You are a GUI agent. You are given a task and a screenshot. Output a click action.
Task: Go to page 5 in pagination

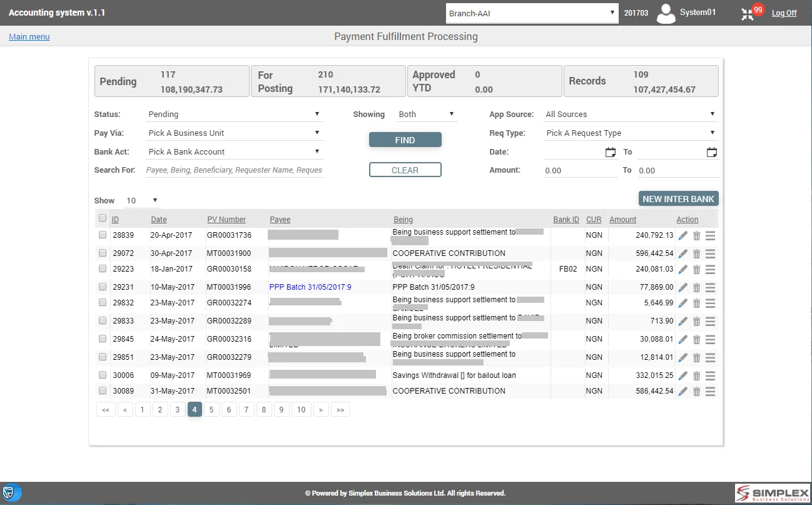(x=211, y=410)
